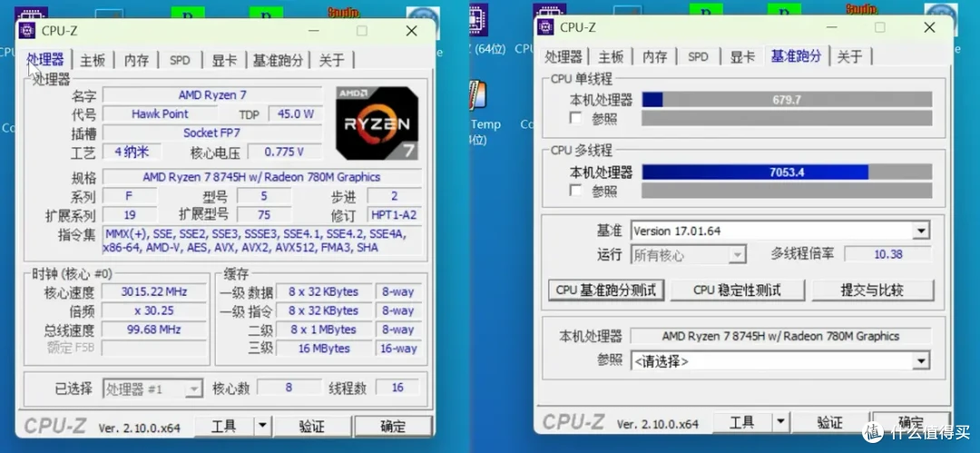Open the Core Temp desktop icon between the windows
The width and height of the screenshot is (980, 453).
[478, 95]
